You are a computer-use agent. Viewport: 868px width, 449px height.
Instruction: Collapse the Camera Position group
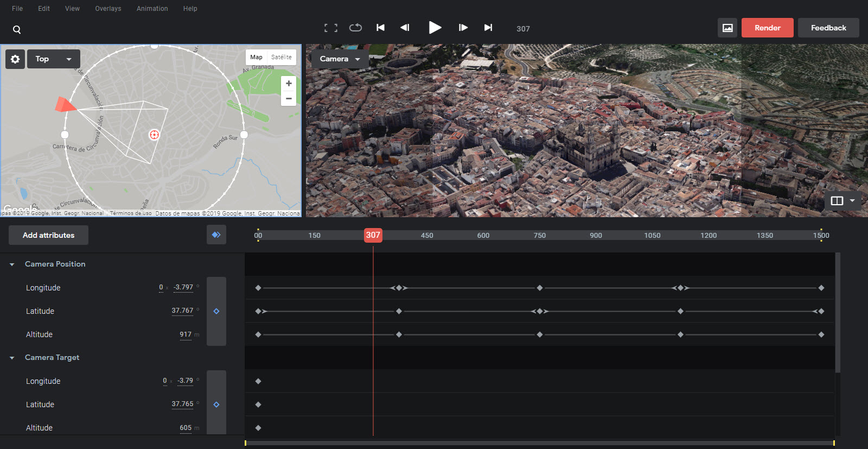tap(12, 264)
